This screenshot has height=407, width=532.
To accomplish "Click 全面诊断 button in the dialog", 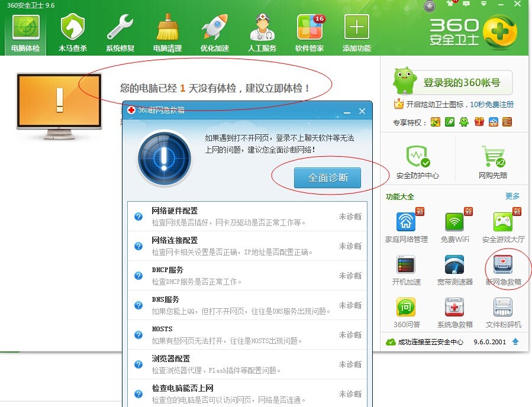I will click(x=327, y=177).
